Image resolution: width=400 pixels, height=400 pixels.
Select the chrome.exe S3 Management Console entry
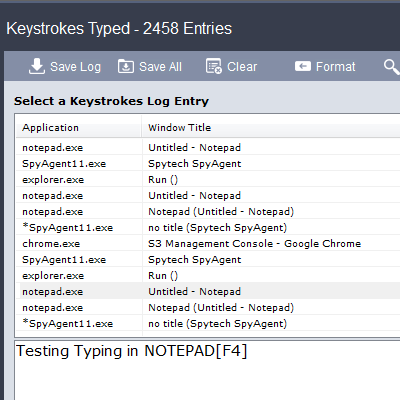(x=208, y=244)
